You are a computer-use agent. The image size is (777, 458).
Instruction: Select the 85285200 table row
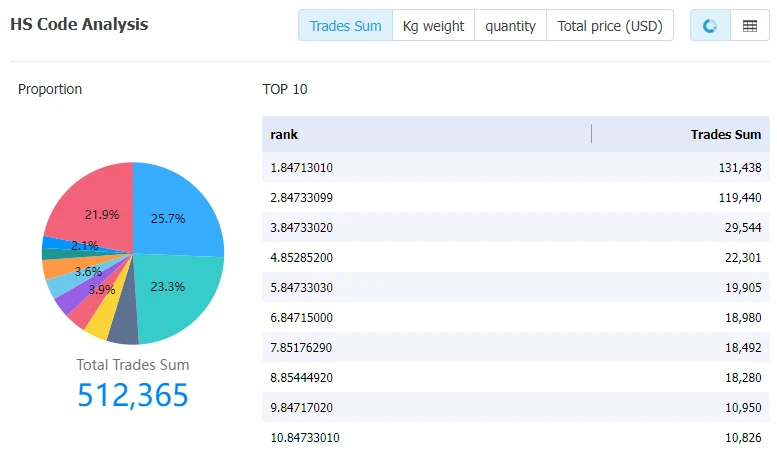516,257
